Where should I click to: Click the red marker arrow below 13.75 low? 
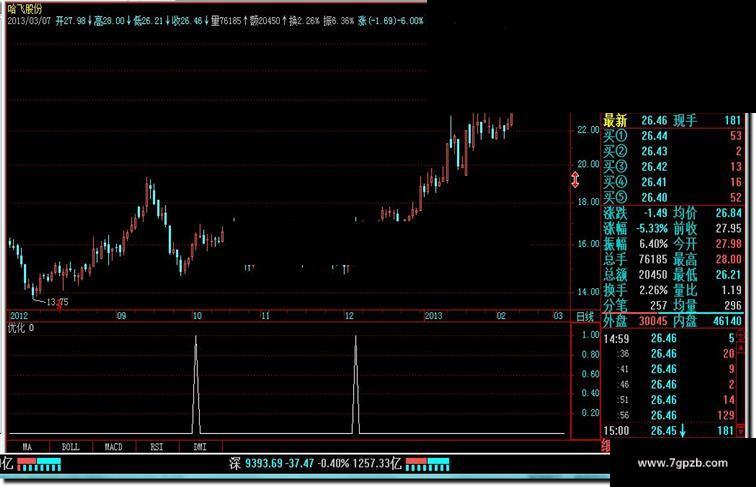(59, 307)
